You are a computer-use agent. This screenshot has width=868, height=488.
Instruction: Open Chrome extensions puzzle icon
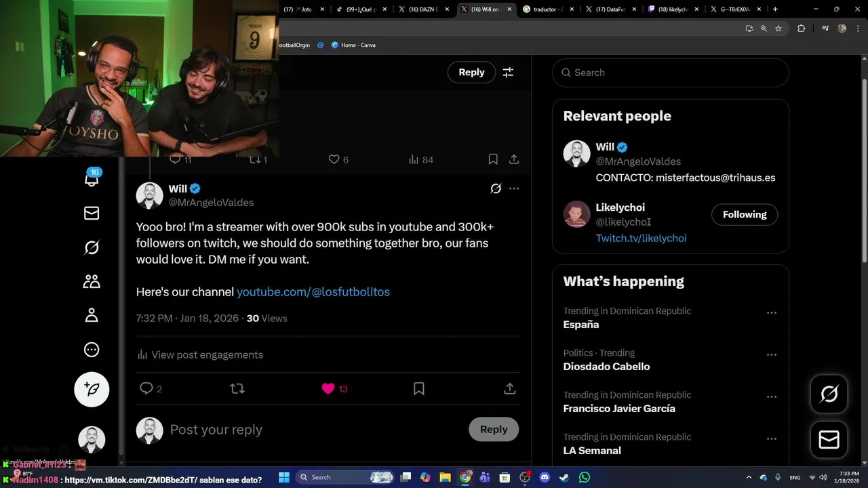point(801,28)
